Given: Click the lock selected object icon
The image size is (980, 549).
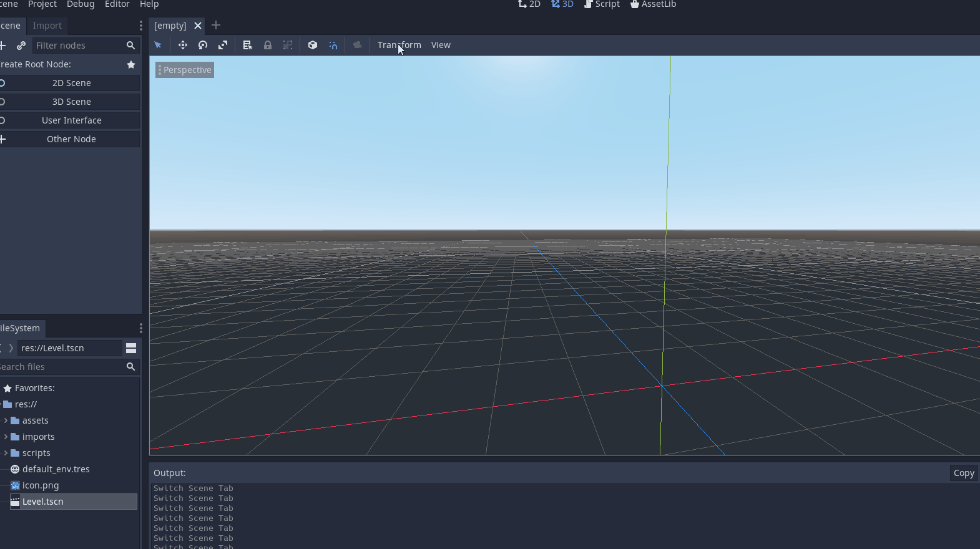Looking at the screenshot, I should coord(268,45).
